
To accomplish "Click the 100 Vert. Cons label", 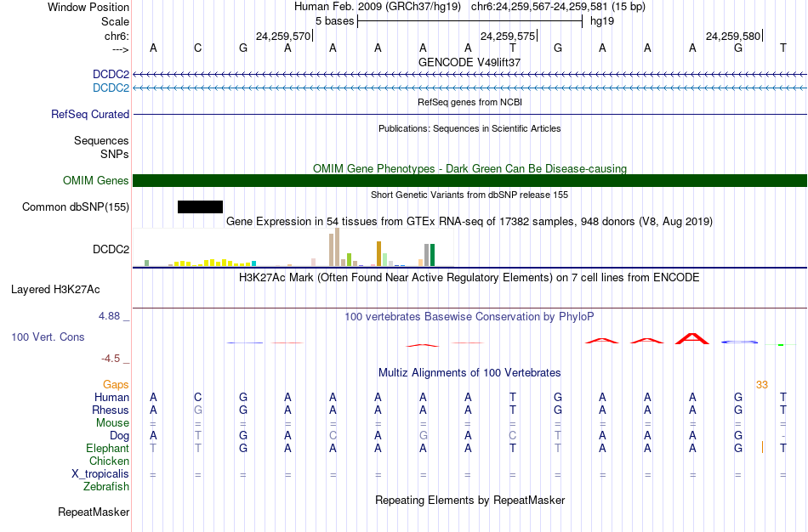I will tap(48, 337).
